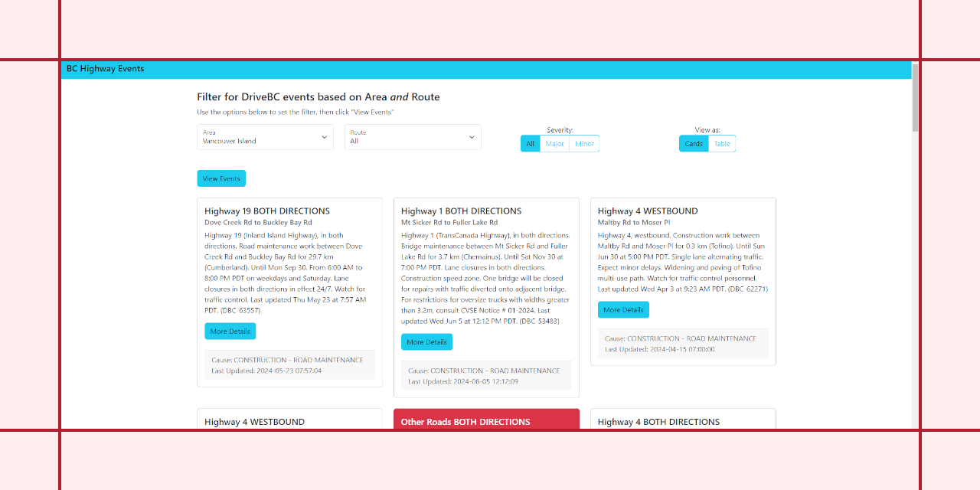Enable the All severity filter

coord(530,143)
